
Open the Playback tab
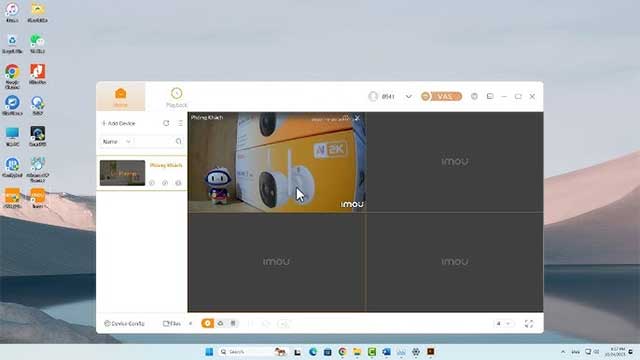coord(176,97)
